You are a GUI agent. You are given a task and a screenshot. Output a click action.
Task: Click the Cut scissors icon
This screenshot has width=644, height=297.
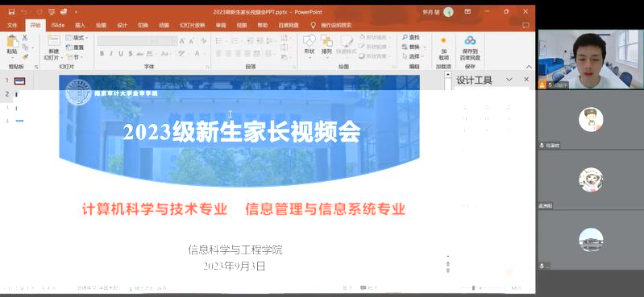(25, 37)
